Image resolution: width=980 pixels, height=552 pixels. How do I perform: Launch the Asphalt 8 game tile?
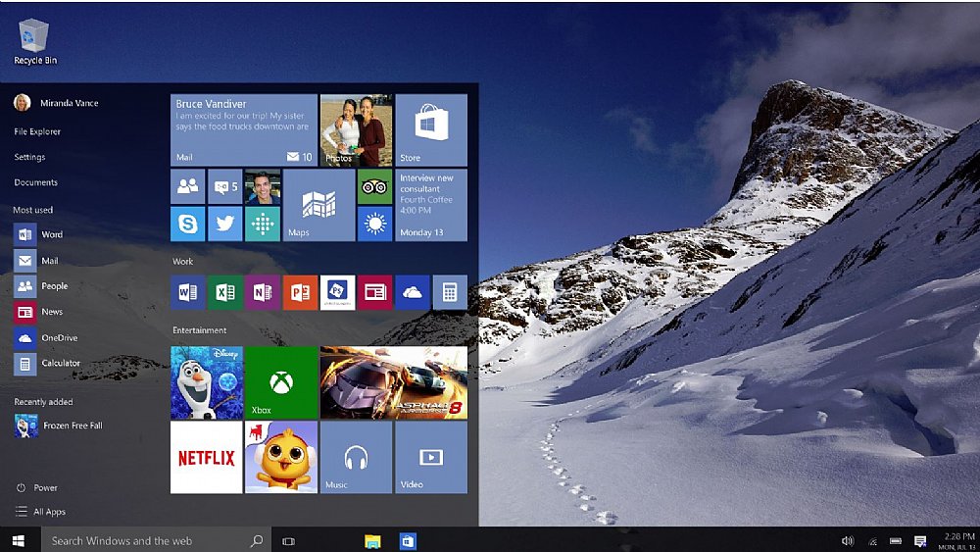click(x=394, y=382)
